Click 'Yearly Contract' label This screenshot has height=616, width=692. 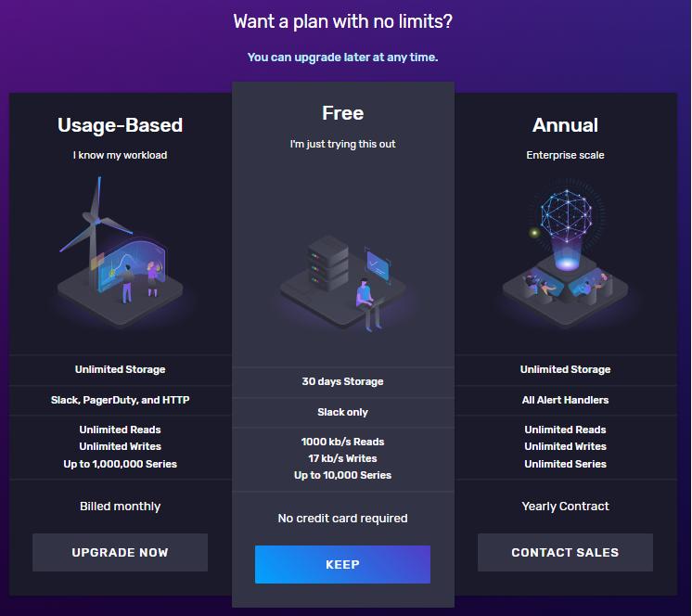coord(565,507)
